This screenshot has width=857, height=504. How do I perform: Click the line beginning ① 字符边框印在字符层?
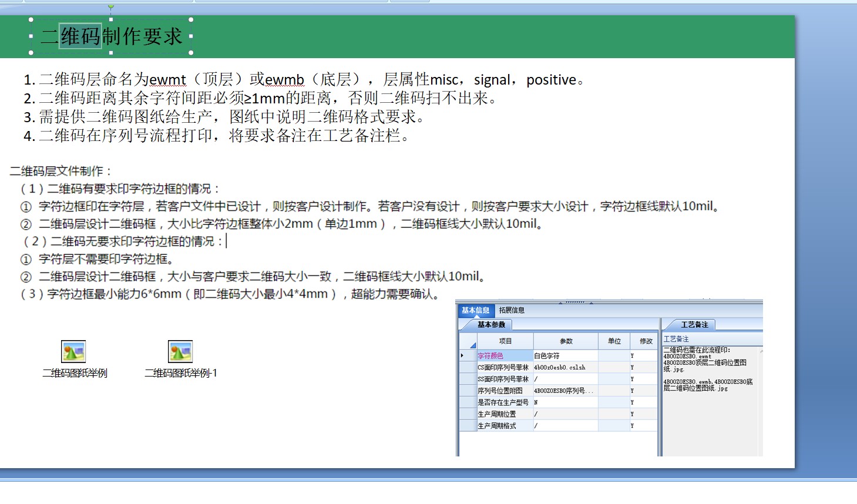[370, 206]
